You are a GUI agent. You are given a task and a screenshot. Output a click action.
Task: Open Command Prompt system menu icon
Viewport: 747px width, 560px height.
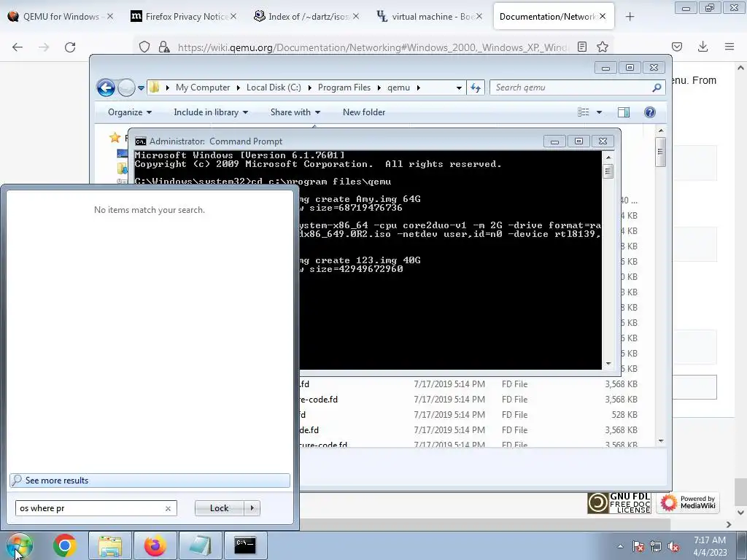[141, 141]
